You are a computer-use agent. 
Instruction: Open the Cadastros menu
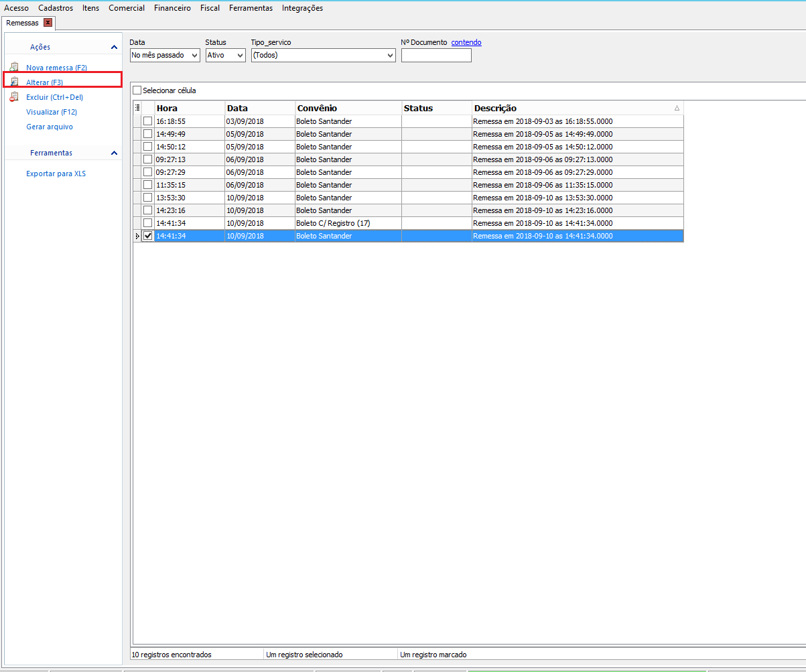pyautogui.click(x=56, y=8)
